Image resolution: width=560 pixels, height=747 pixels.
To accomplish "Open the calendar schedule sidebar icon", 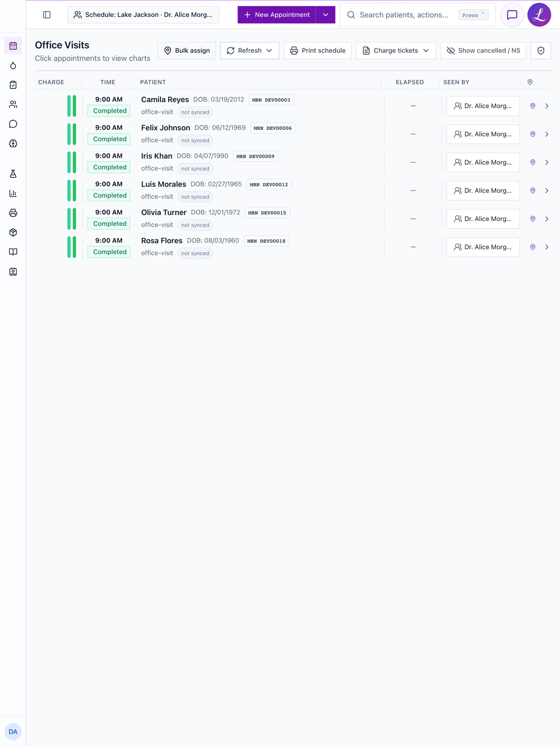I will coord(13,46).
